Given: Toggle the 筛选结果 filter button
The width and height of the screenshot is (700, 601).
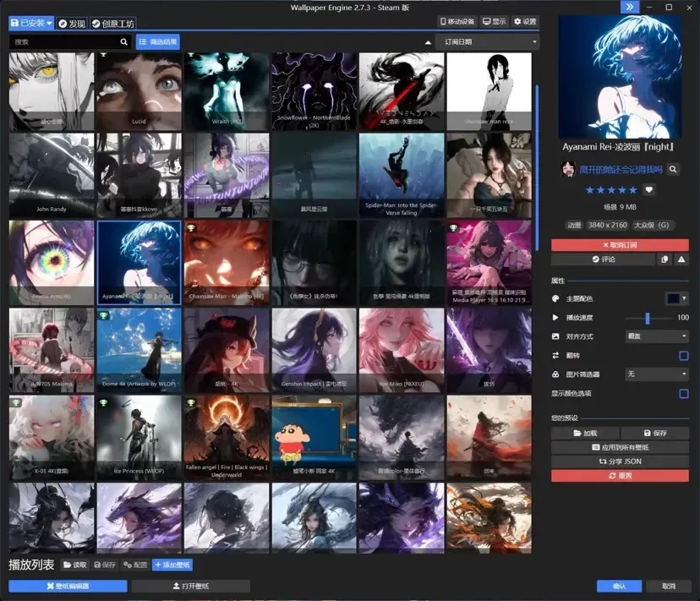Looking at the screenshot, I should [x=158, y=42].
